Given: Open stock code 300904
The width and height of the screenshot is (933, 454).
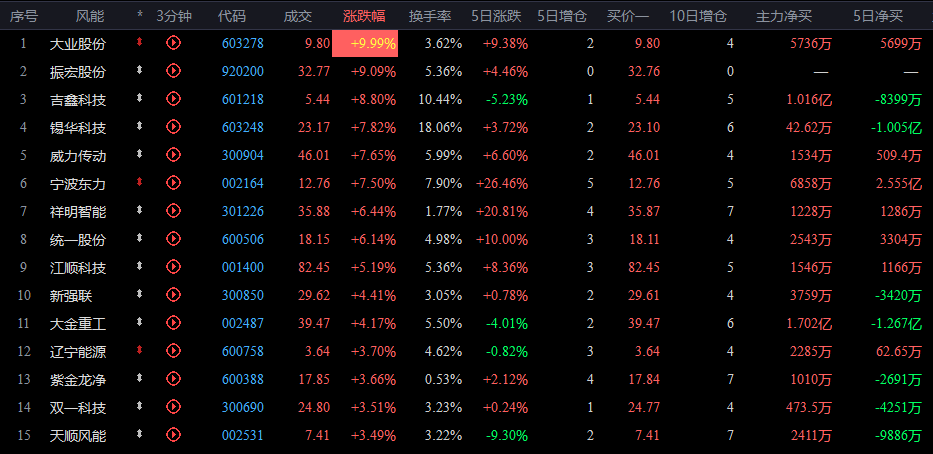Looking at the screenshot, I should tap(243, 155).
